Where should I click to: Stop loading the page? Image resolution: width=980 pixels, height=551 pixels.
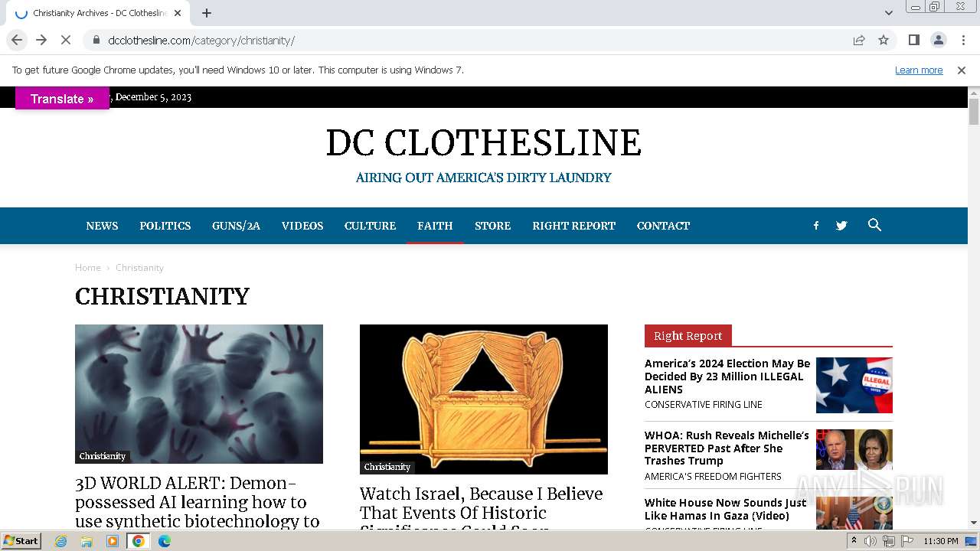point(66,40)
